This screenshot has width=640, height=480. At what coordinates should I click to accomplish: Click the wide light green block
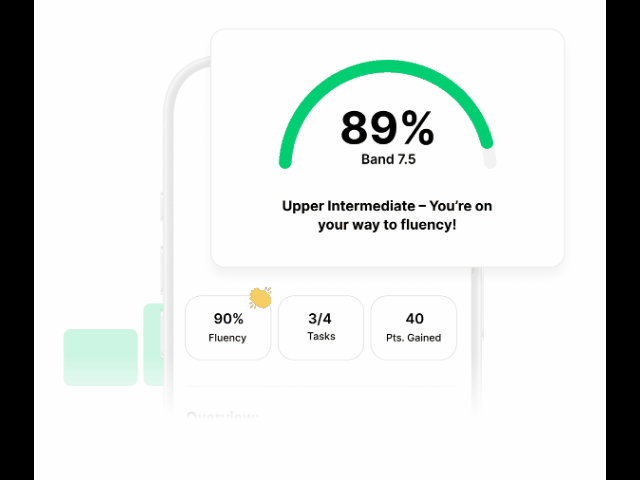(101, 357)
